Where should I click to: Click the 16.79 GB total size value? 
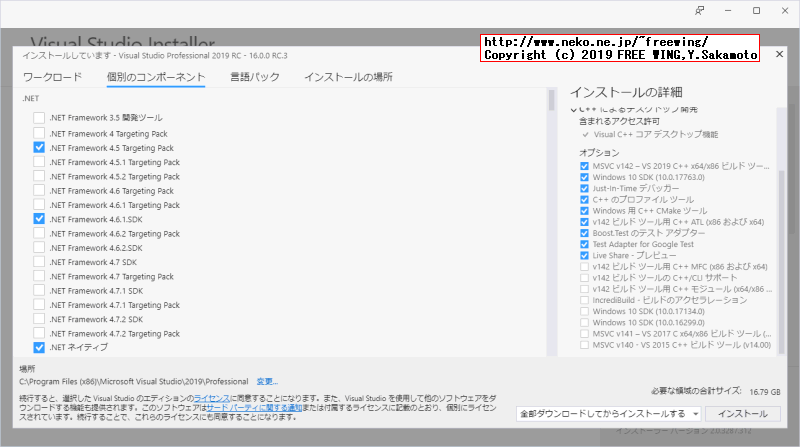point(765,392)
